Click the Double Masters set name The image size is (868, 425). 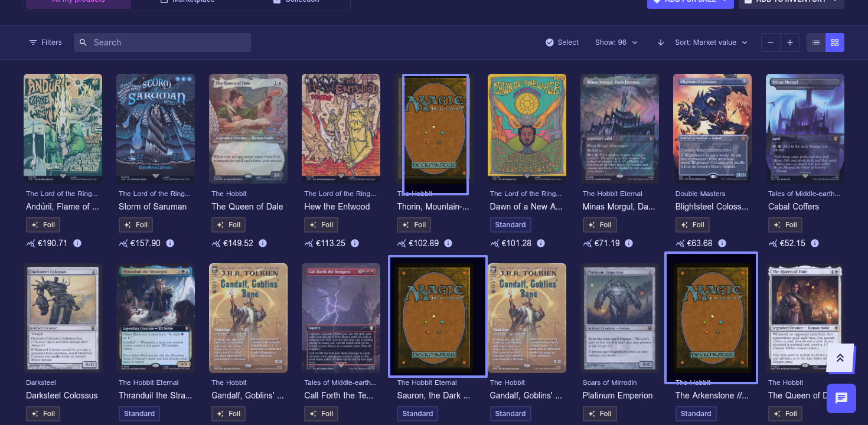[x=700, y=194]
